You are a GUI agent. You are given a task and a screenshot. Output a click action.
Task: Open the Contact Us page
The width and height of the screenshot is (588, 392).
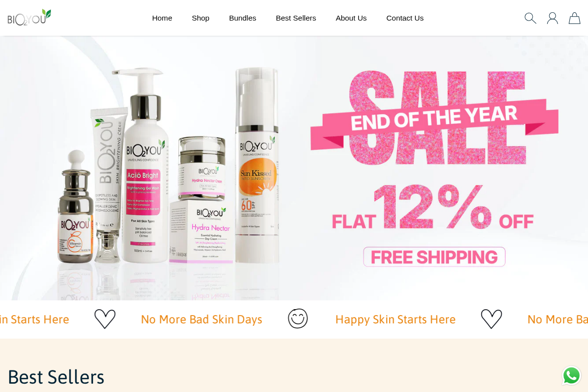click(405, 18)
